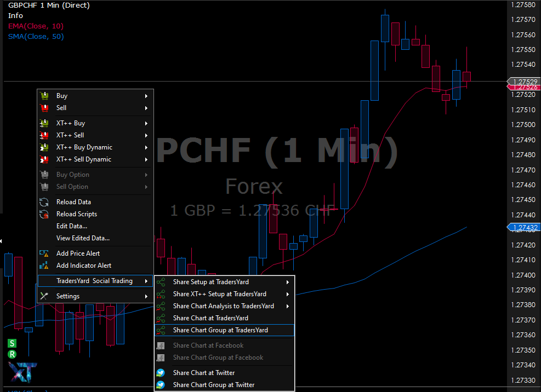Click the blue 1.27432 SMA price marker
541x392 pixels.
[x=524, y=227]
